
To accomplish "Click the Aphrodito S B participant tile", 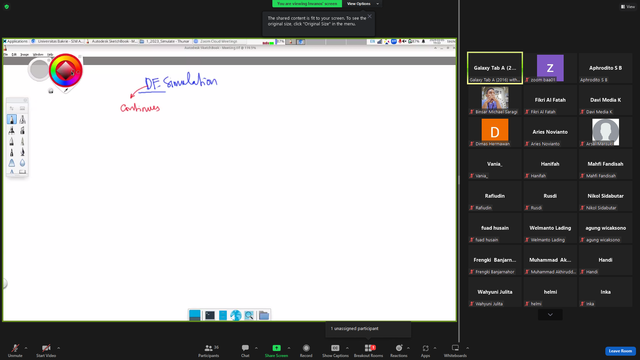I will [605, 68].
